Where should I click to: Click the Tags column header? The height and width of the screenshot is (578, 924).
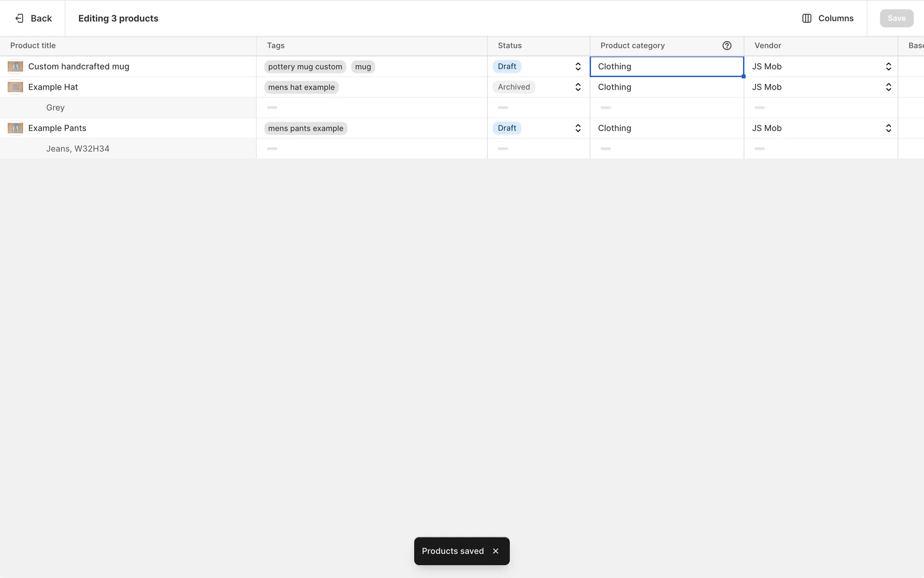coord(276,46)
